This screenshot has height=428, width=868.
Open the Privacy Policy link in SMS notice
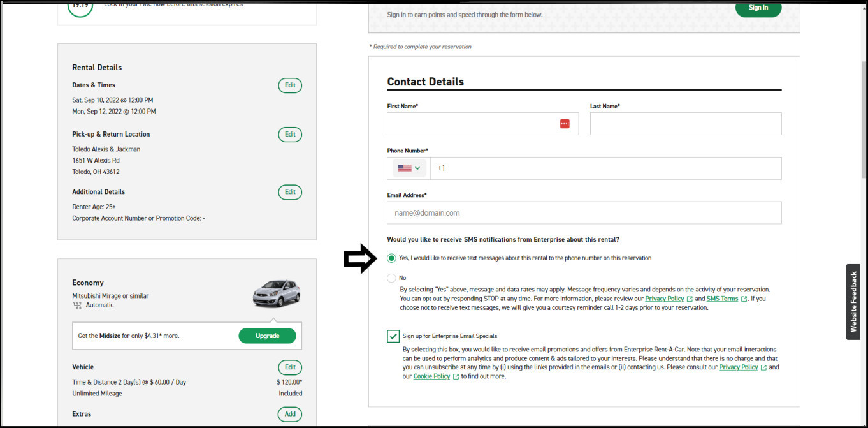coord(664,299)
